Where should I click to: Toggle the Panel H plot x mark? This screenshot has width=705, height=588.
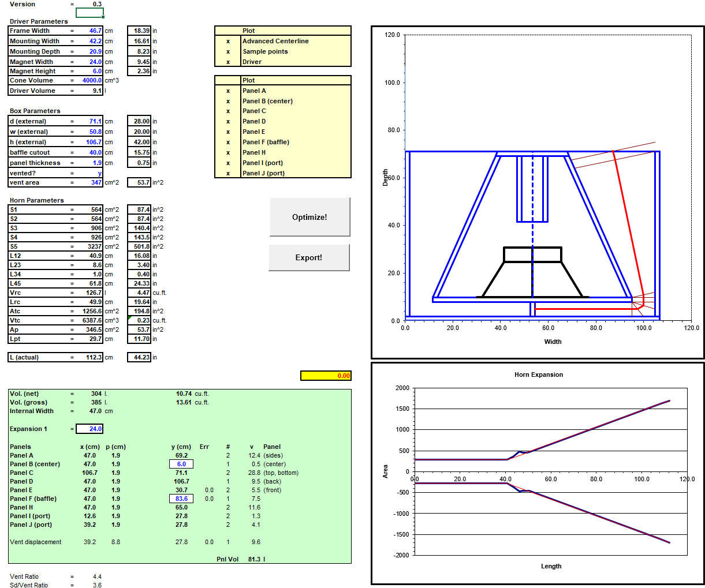(228, 152)
